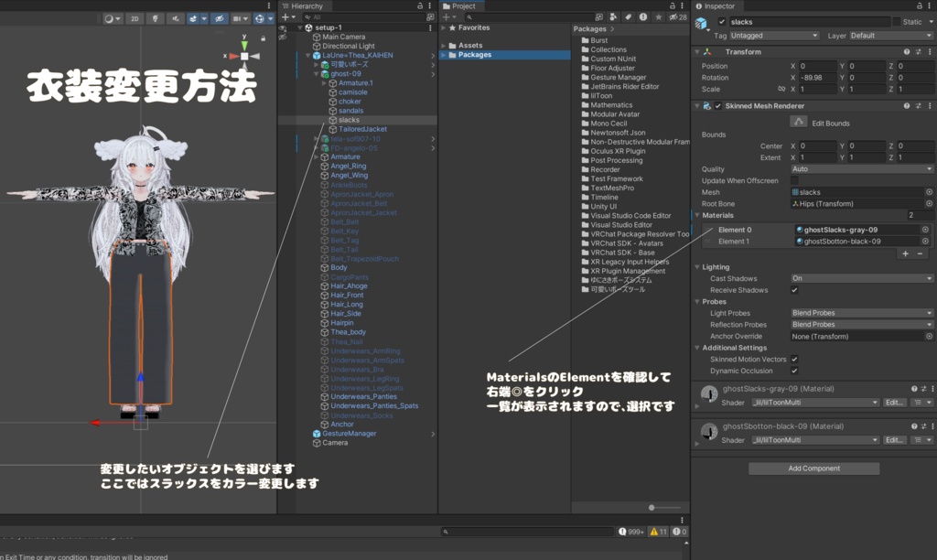Open the Root Bone object picker circle
Screen dimensions: 937x560
point(930,204)
